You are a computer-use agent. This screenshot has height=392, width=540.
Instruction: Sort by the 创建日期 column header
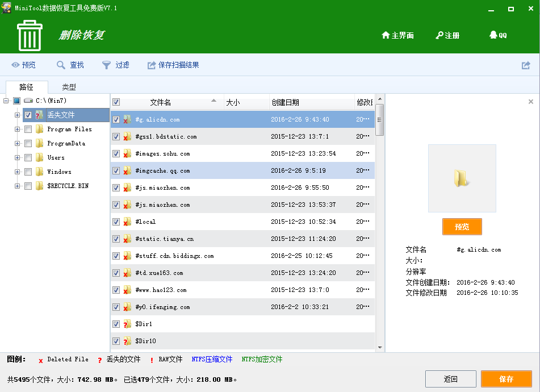coord(312,102)
